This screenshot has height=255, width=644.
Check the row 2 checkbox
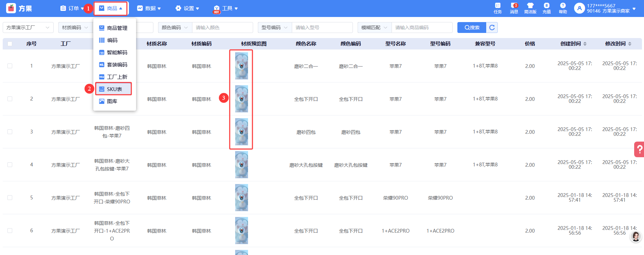(x=10, y=99)
